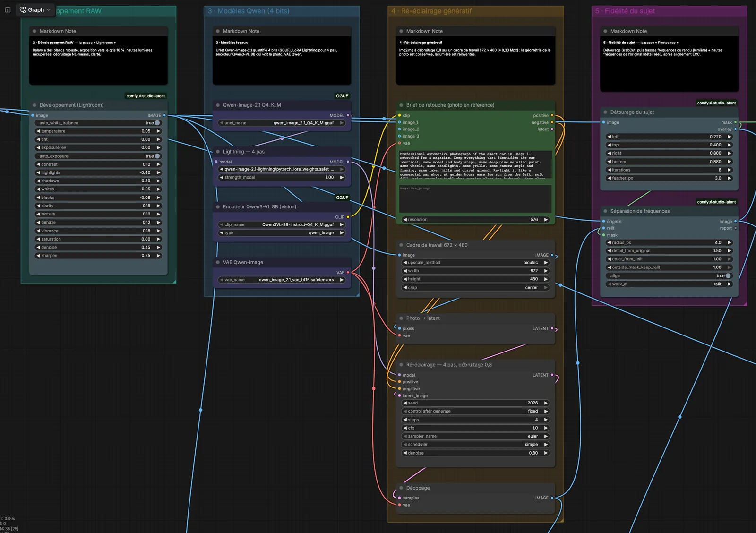Click the Professional automotive photograph prompt text
This screenshot has width=756, height=533.
pyautogui.click(x=475, y=164)
